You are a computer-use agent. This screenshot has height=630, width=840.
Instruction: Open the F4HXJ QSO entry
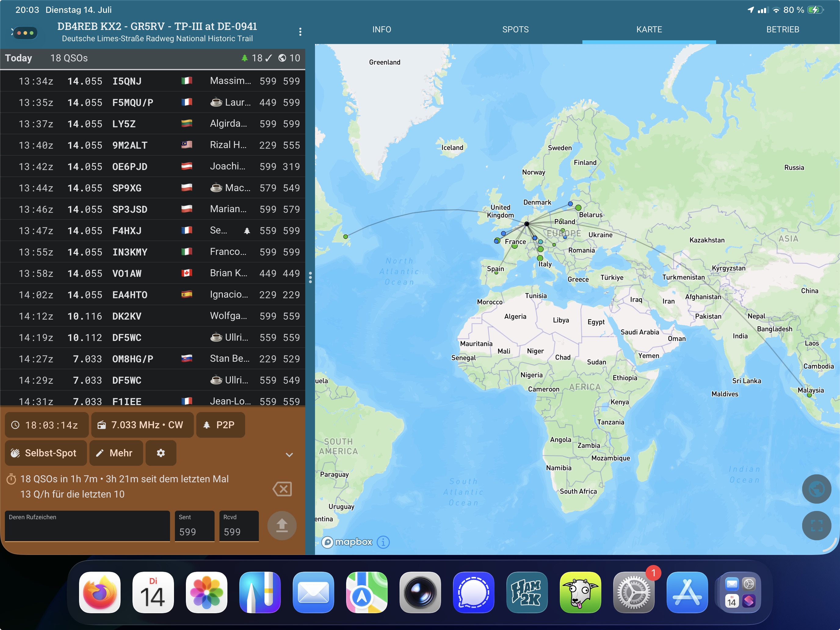(x=153, y=230)
